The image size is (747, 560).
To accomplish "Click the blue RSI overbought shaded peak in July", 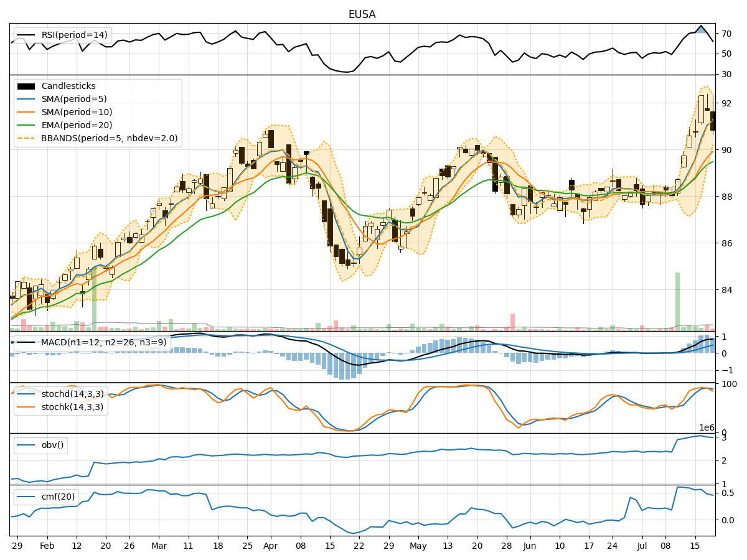I will (x=701, y=30).
